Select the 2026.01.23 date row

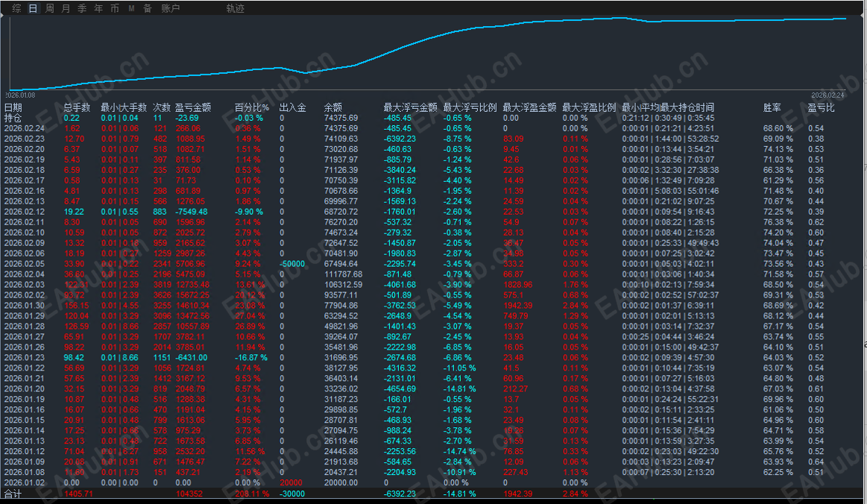point(25,358)
